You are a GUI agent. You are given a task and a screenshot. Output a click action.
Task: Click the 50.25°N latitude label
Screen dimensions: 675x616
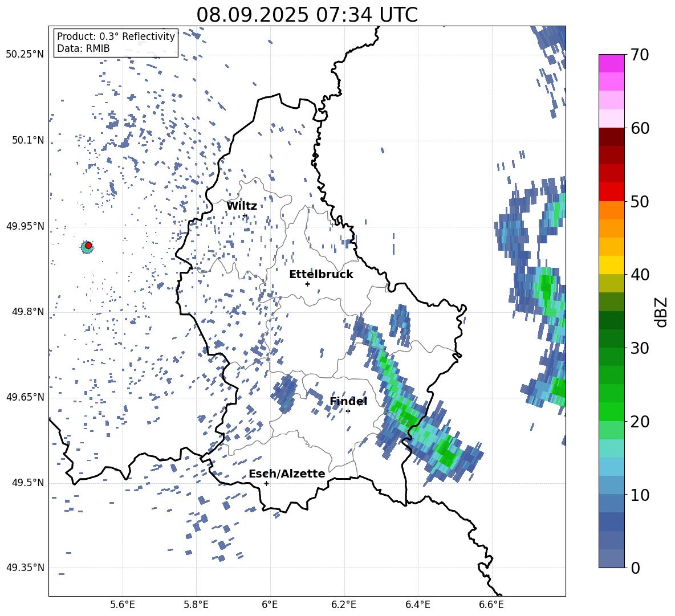[x=25, y=55]
